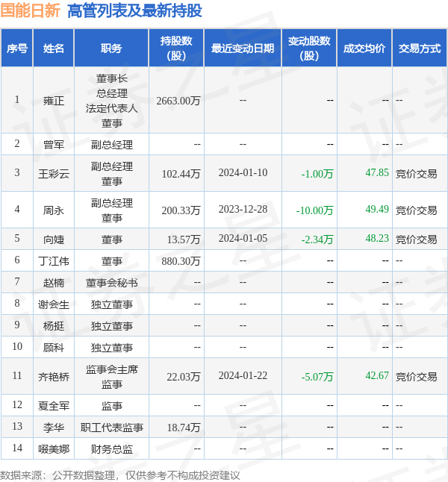Click the name 啜美娜
This screenshot has height=482, width=448.
(x=54, y=449)
